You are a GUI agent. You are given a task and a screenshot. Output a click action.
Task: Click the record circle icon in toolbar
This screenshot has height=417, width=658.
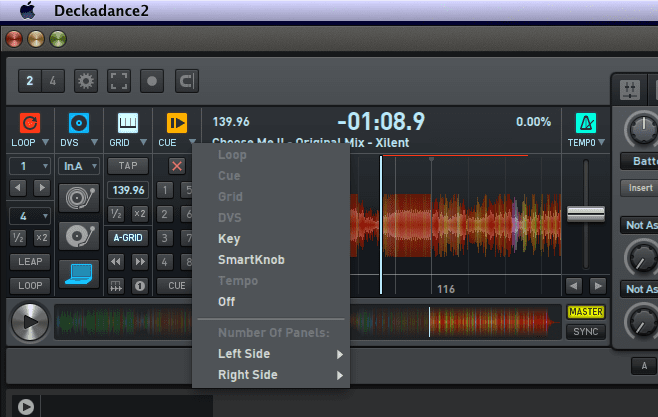(x=153, y=80)
